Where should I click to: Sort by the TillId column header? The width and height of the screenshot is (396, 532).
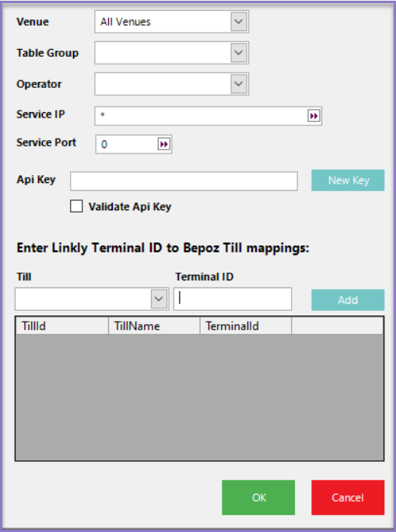click(x=62, y=326)
